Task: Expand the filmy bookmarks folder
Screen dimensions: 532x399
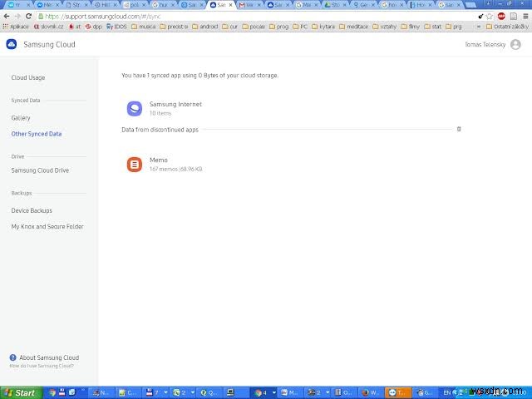Action: pyautogui.click(x=410, y=27)
